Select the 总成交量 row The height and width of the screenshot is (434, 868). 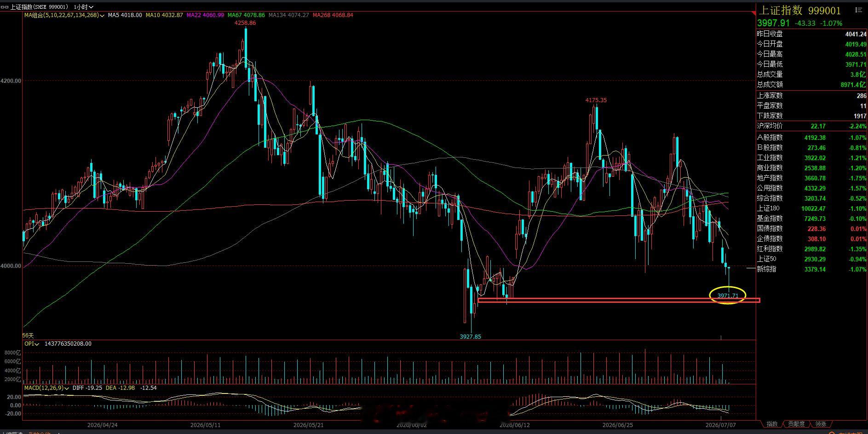click(812, 75)
